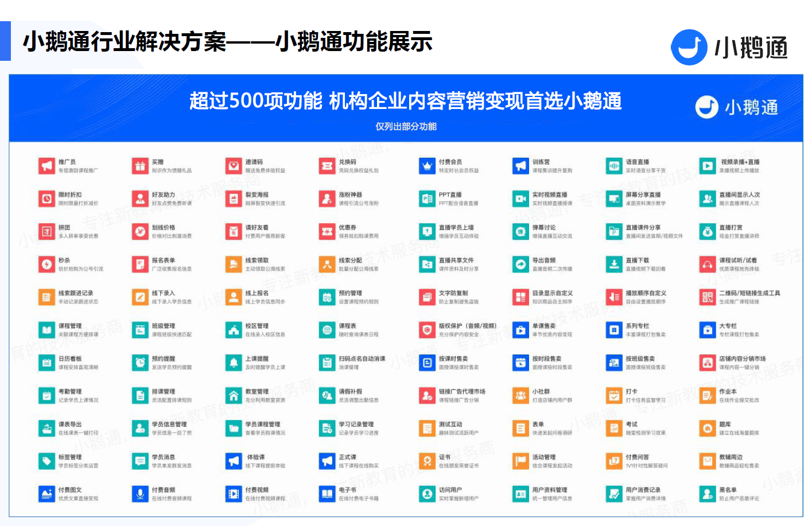Click the 版权保护 copyright protection icon
This screenshot has width=812, height=526.
click(427, 330)
